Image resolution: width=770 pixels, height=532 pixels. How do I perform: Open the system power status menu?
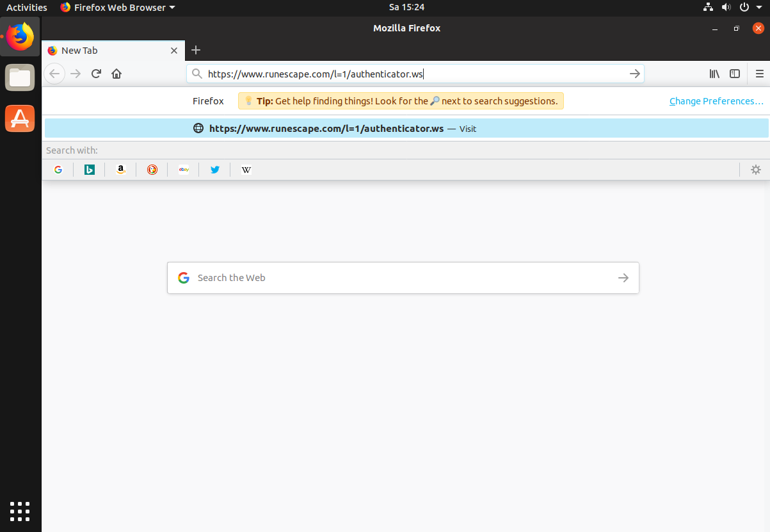tap(748, 8)
